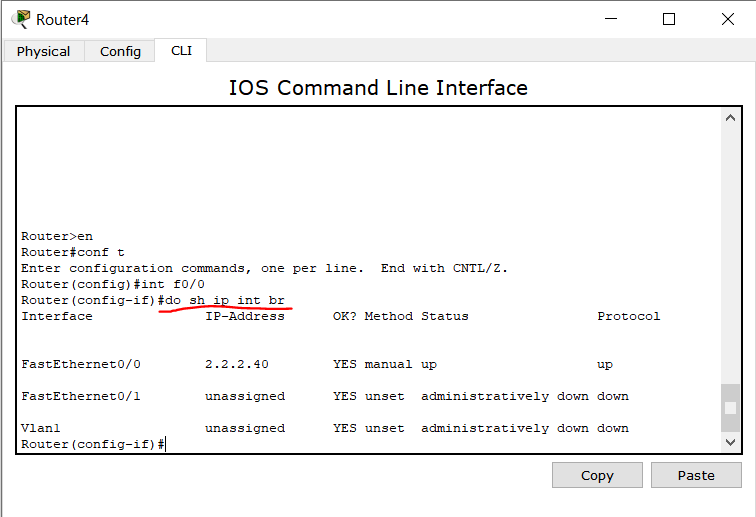
Task: Select the CLI tab
Action: (x=181, y=50)
